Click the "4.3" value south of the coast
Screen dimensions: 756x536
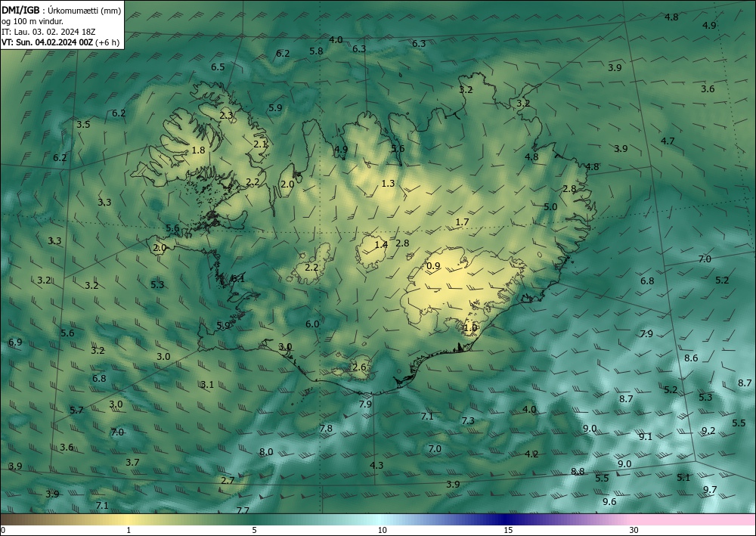[376, 465]
